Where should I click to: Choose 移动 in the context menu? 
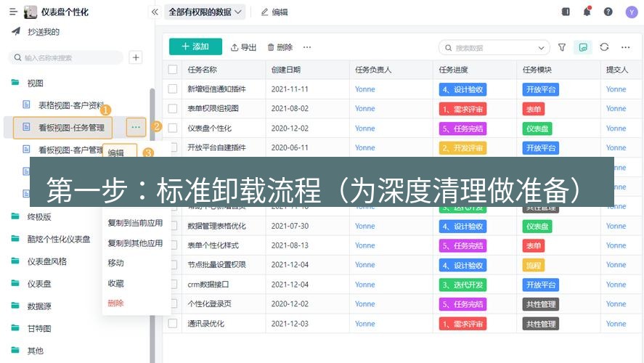pos(116,263)
